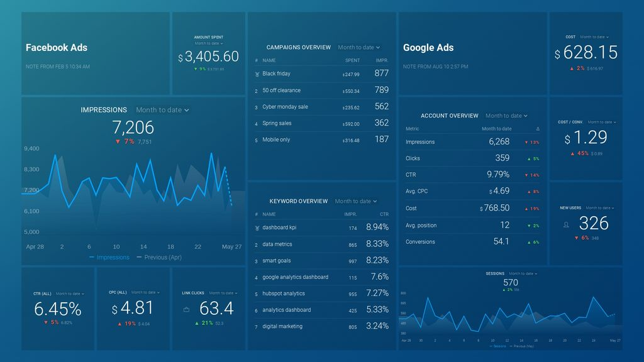Click the red down arrow under 326

[x=576, y=238]
